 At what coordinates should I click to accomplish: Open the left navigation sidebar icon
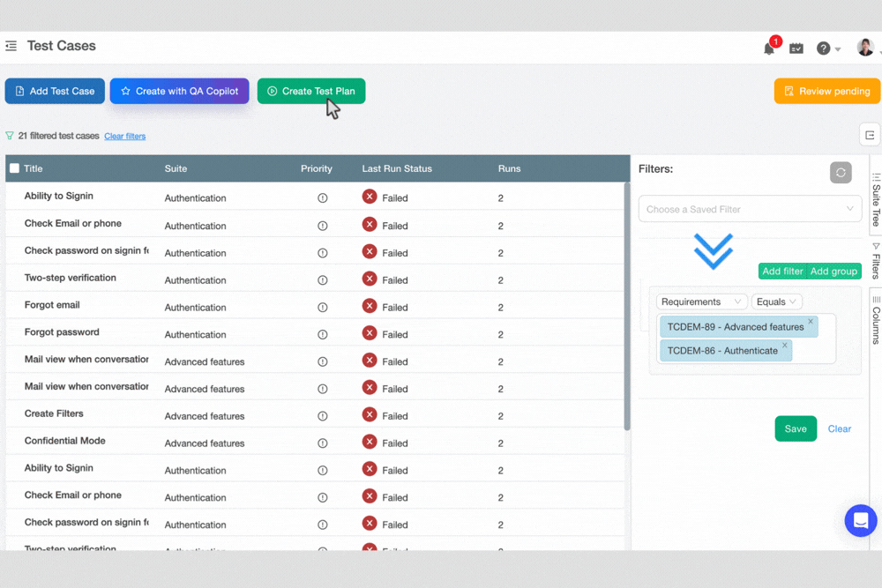point(11,46)
